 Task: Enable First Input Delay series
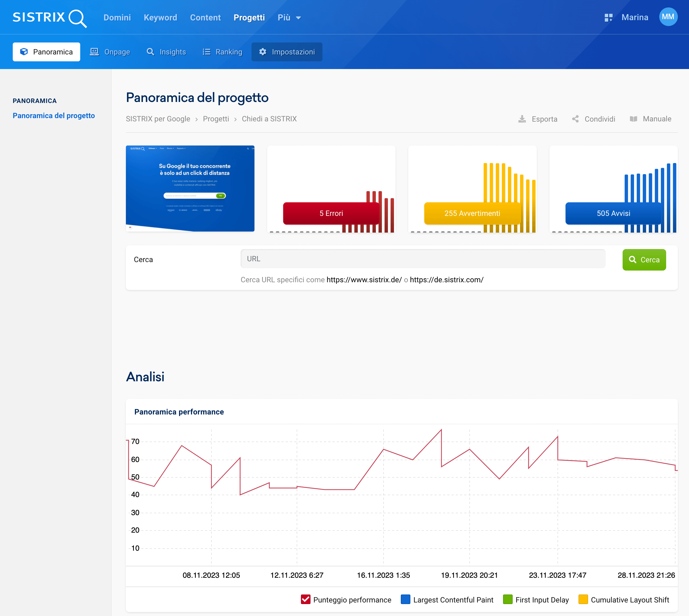508,600
